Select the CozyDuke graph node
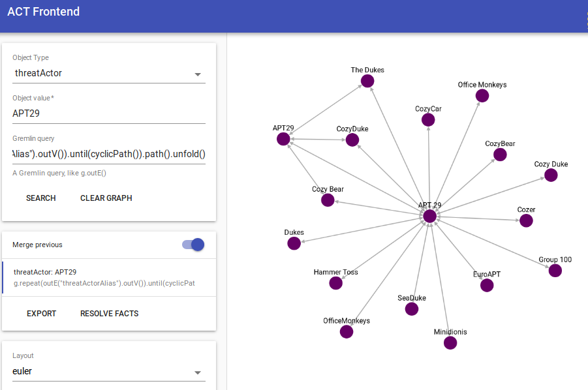Screen dimensions: 588x390 coord(352,140)
